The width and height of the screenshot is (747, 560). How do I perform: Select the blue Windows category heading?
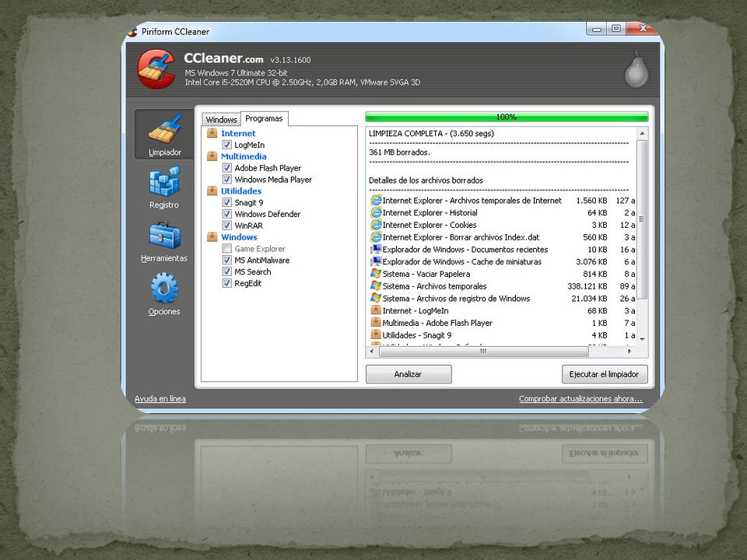coord(239,237)
